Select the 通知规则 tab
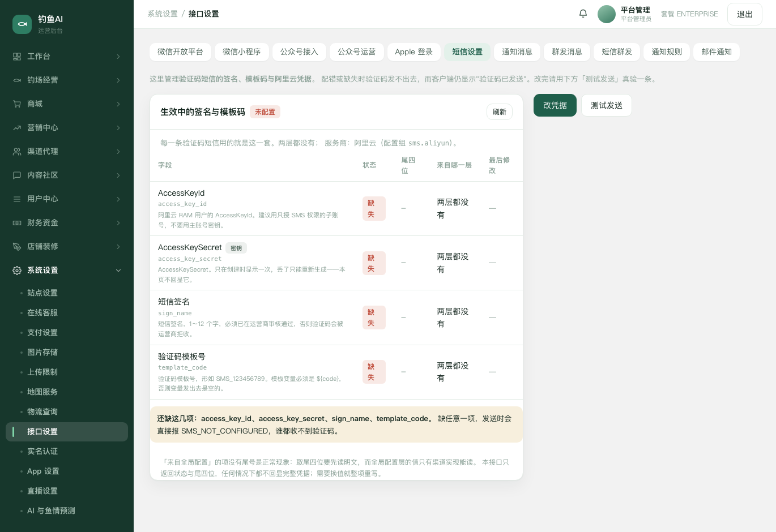This screenshot has height=532, width=776. tap(667, 52)
